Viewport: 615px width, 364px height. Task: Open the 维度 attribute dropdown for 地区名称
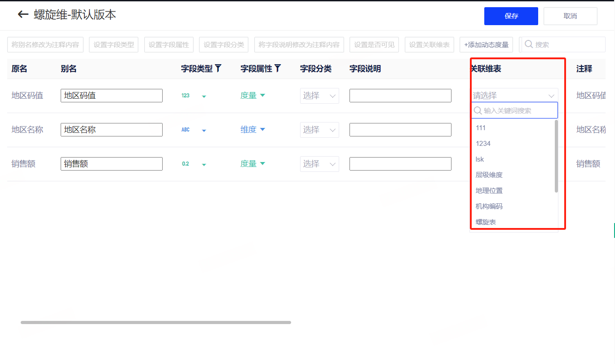[253, 130]
